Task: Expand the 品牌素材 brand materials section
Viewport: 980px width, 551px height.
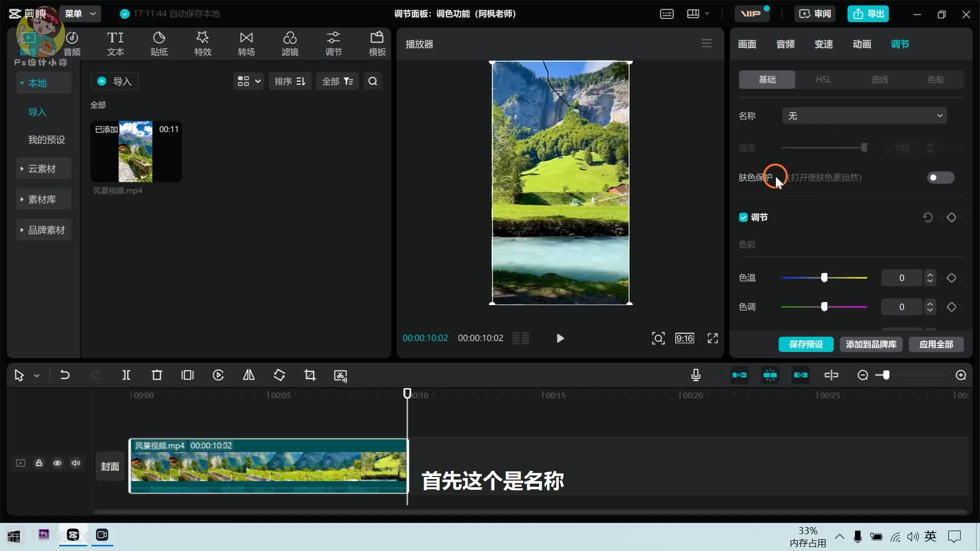Action: click(x=43, y=230)
